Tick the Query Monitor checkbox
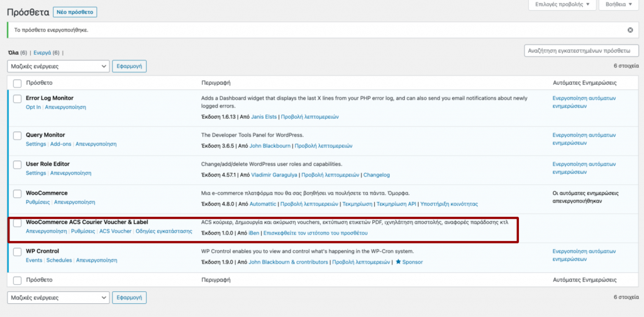Screen dimensions: 644x317 pyautogui.click(x=17, y=136)
